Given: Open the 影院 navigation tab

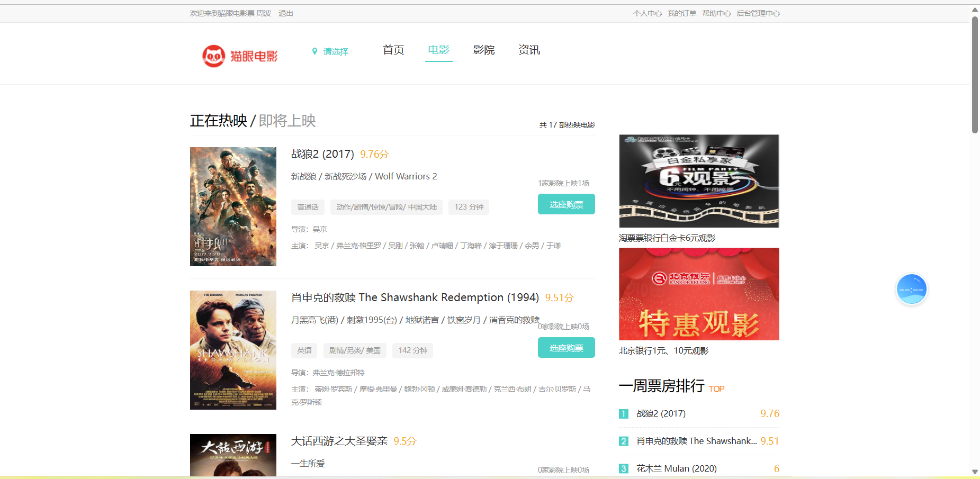Looking at the screenshot, I should pos(484,50).
